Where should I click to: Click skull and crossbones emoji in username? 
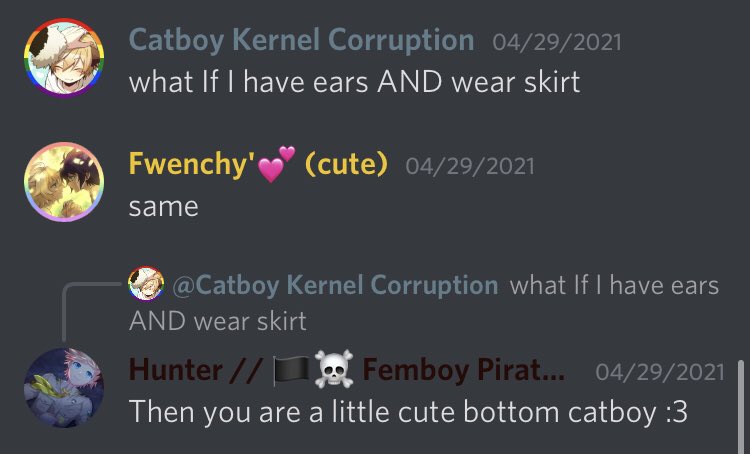pos(334,369)
